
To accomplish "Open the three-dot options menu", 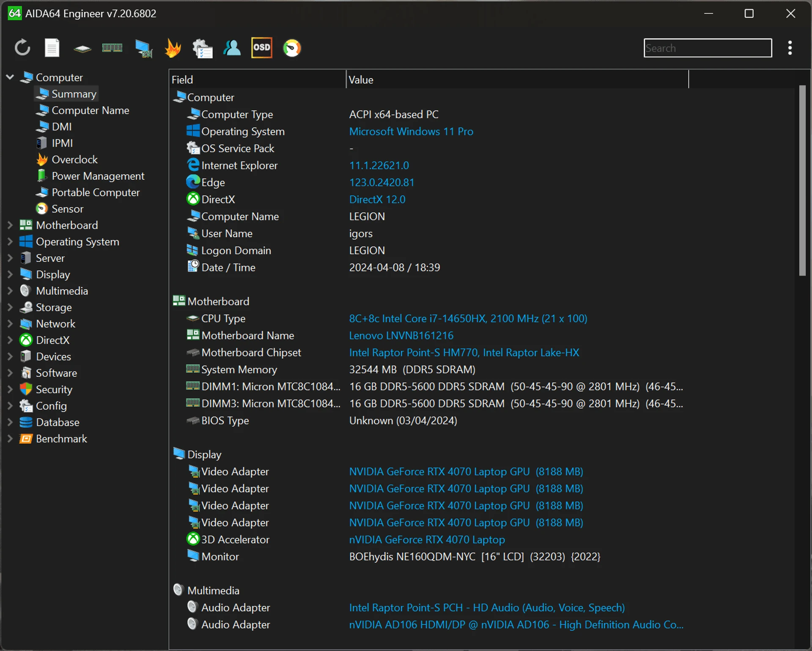I will pos(790,48).
